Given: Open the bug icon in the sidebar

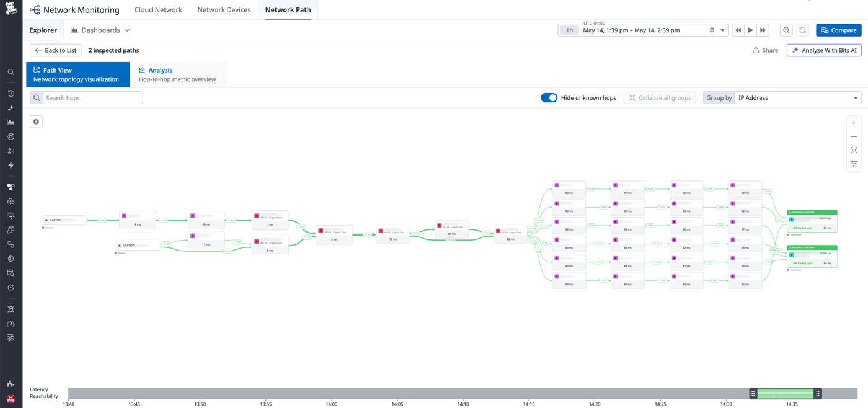Looking at the screenshot, I should click(x=11, y=309).
